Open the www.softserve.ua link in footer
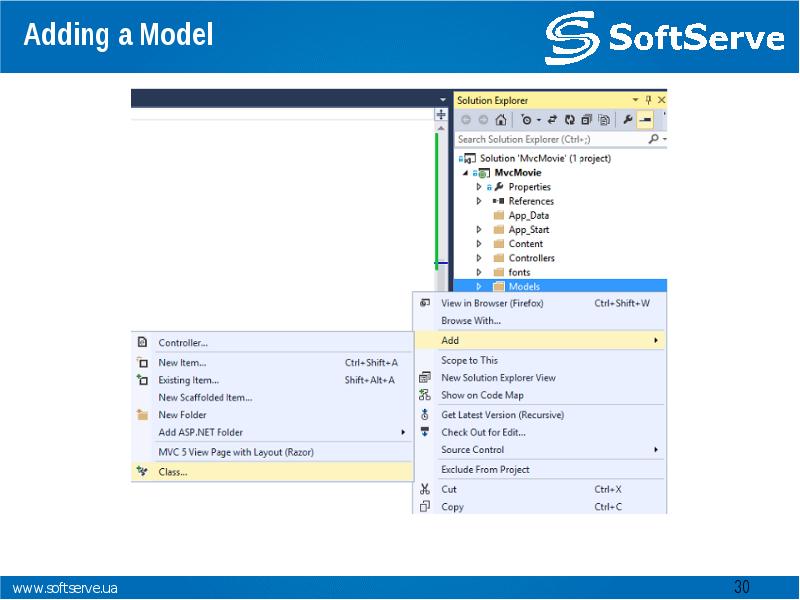 (65, 588)
